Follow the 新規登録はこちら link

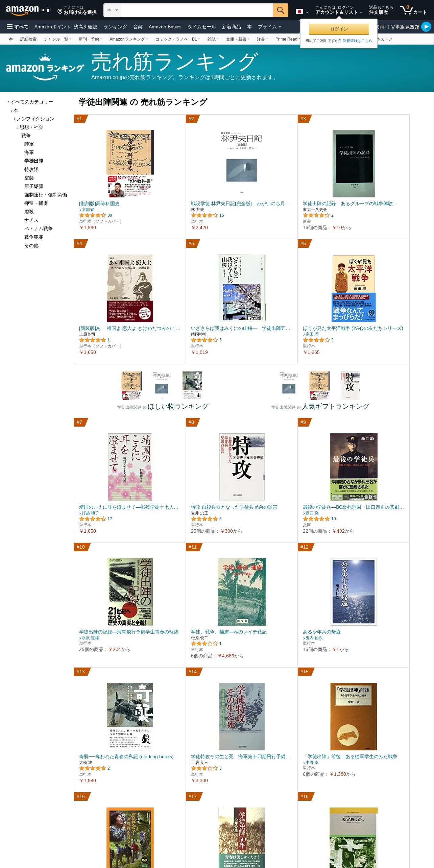point(357,41)
